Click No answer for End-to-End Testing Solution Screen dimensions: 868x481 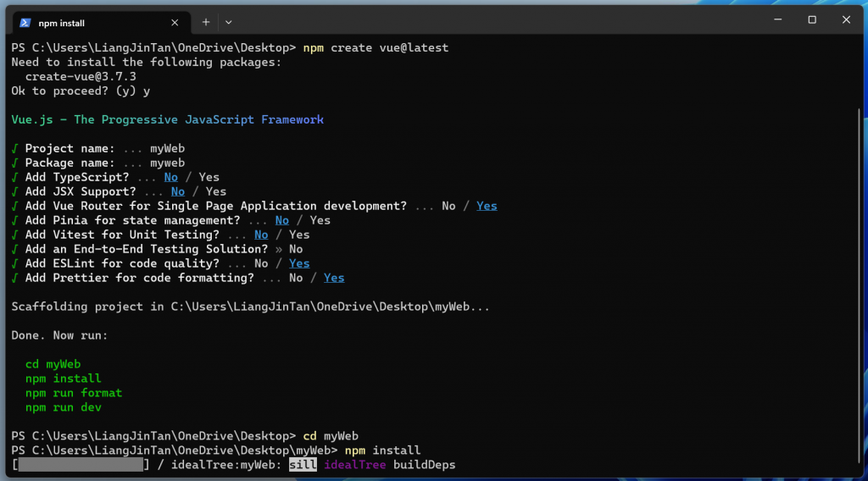point(296,249)
